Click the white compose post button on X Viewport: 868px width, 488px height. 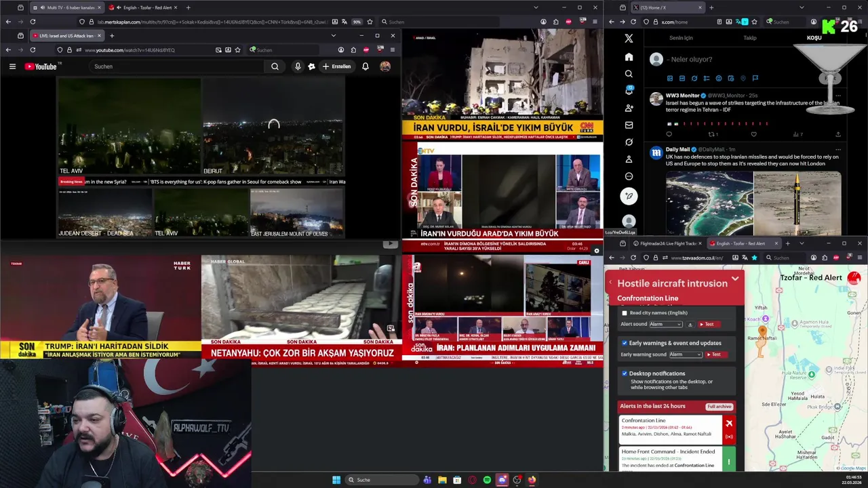pyautogui.click(x=629, y=196)
